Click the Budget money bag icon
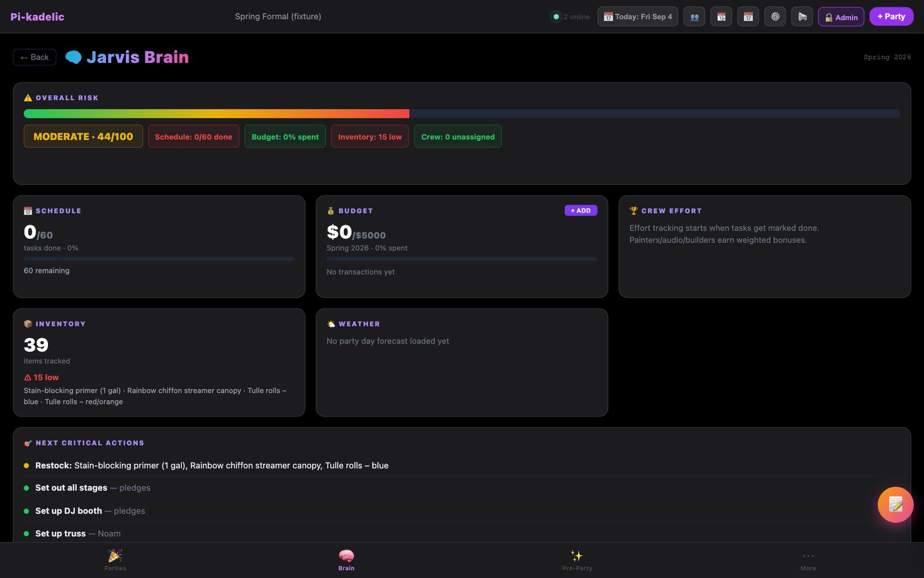The width and height of the screenshot is (924, 578). click(331, 211)
